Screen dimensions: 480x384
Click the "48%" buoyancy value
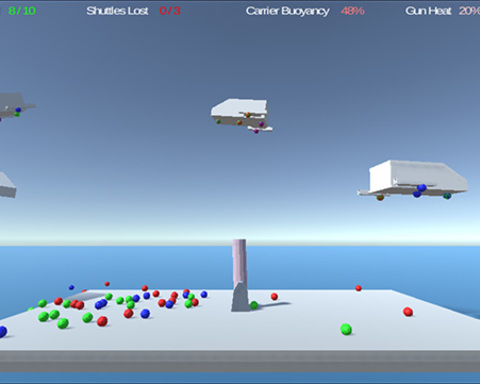pos(353,11)
